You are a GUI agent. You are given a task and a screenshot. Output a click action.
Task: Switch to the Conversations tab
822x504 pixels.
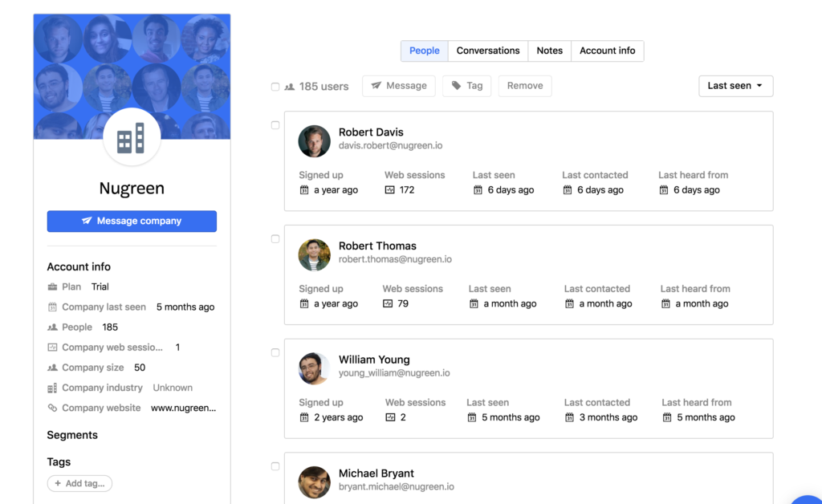tap(488, 51)
